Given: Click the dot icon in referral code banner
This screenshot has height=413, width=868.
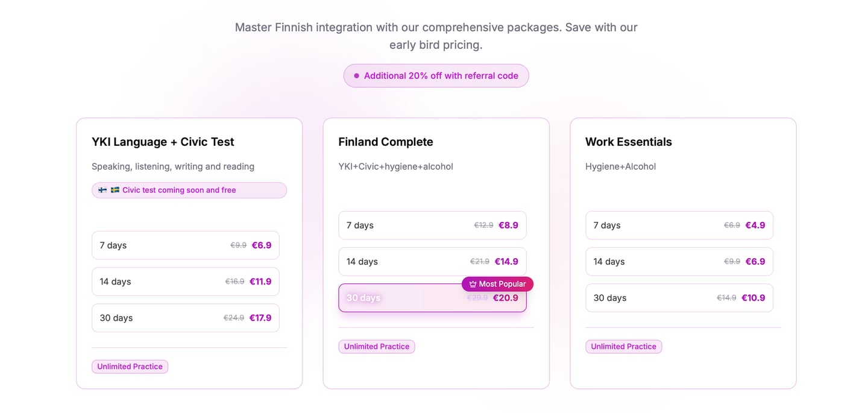Looking at the screenshot, I should [x=356, y=76].
